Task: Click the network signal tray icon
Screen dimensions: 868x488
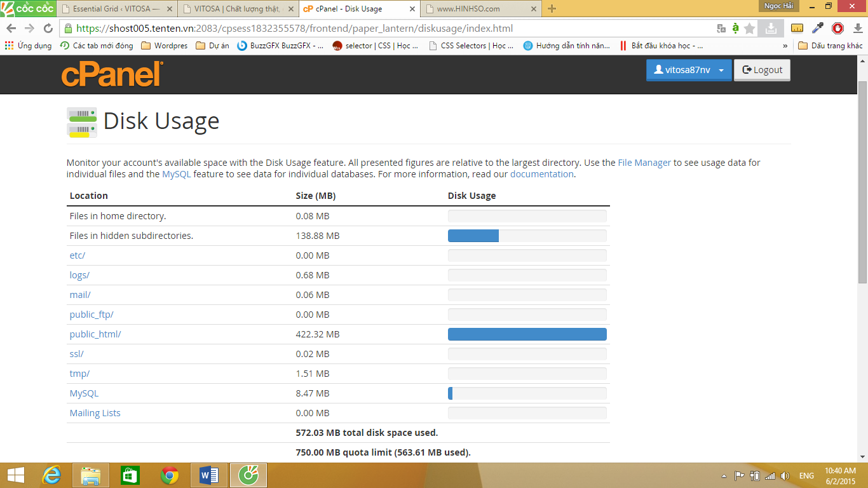Action: 770,476
